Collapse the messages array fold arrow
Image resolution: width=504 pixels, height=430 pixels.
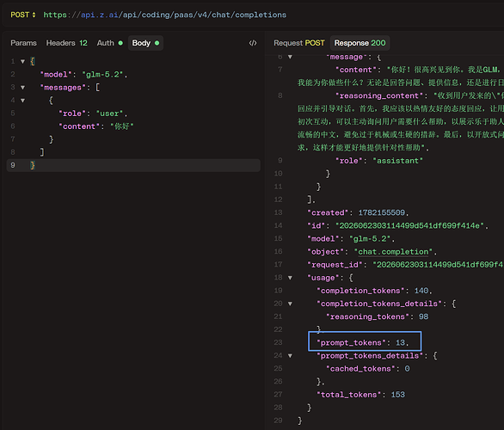[x=23, y=88]
